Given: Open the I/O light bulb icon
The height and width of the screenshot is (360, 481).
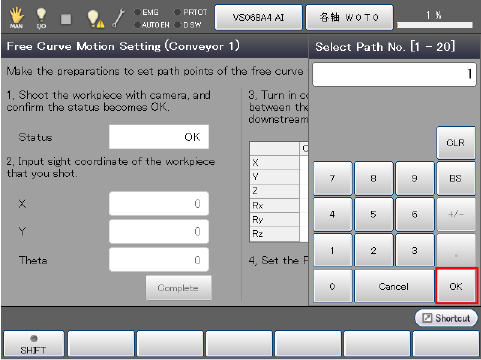Looking at the screenshot, I should pos(41,18).
